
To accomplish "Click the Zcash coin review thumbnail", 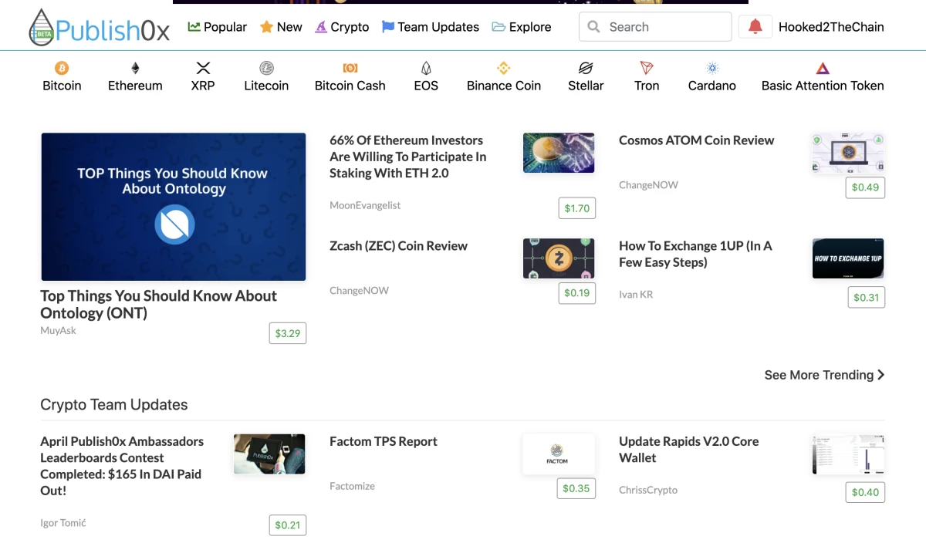I will pos(559,258).
